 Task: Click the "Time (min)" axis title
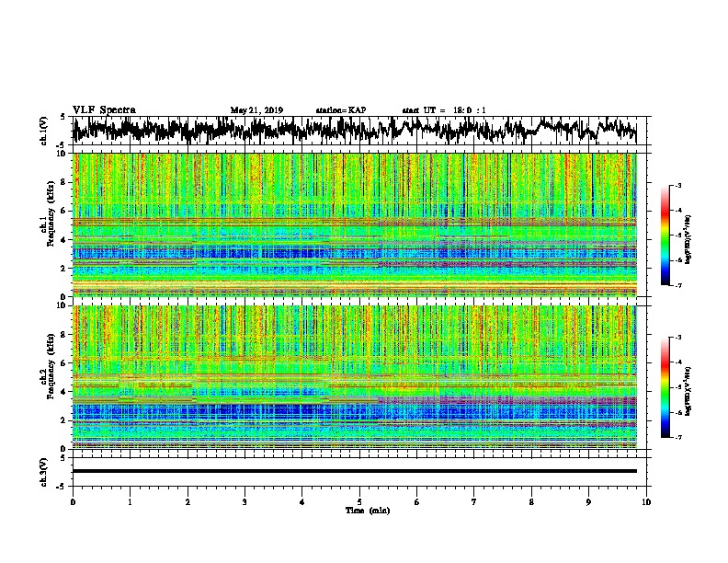tap(368, 511)
